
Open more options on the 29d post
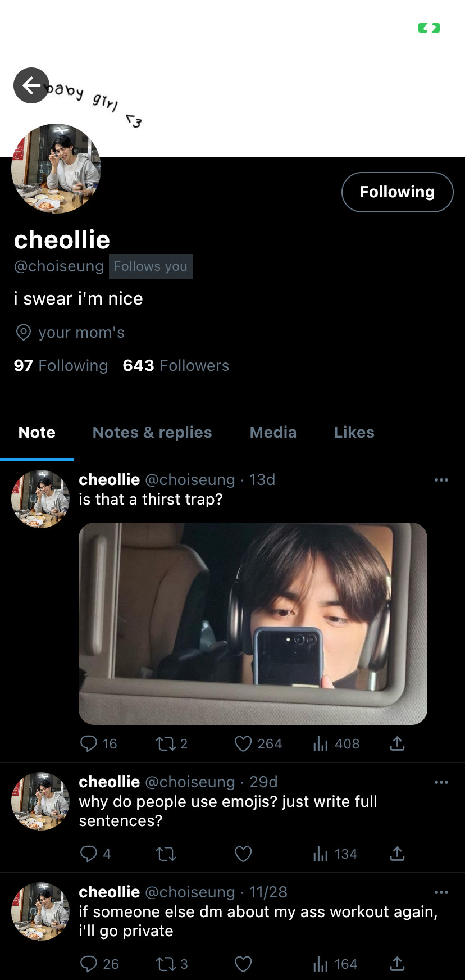[x=441, y=782]
